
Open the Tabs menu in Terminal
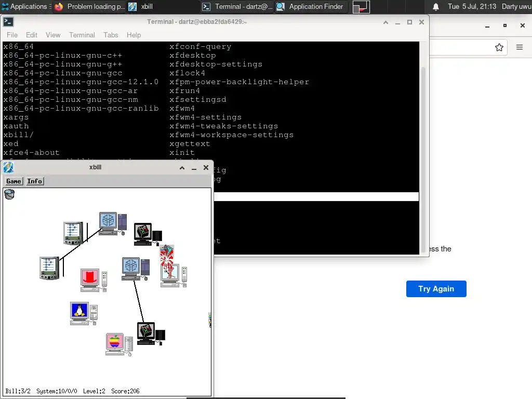[111, 35]
